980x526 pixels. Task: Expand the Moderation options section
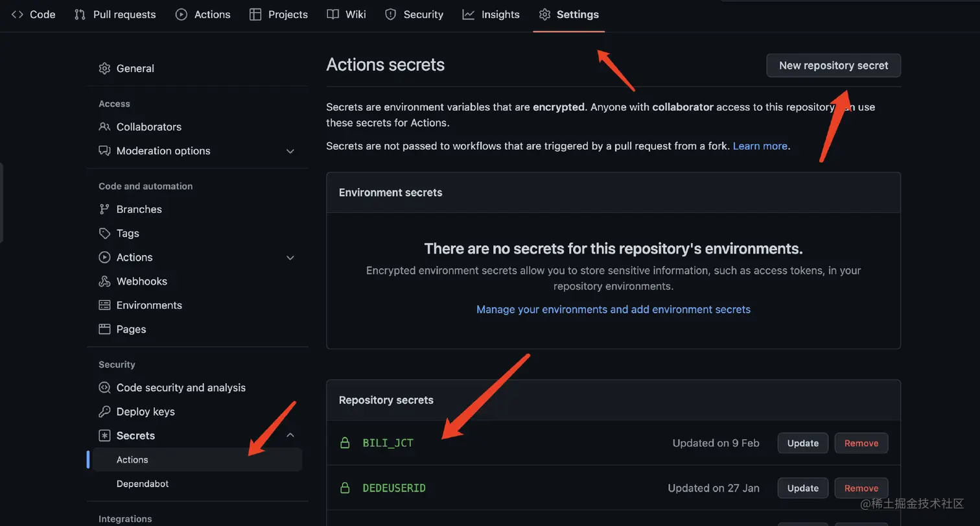[290, 151]
